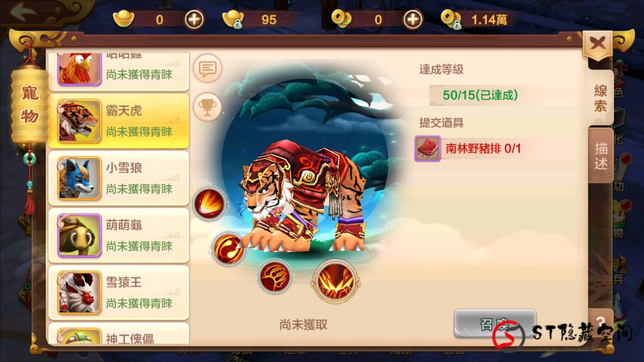
Task: Select the fire swirl skill icon
Action: 228,248
